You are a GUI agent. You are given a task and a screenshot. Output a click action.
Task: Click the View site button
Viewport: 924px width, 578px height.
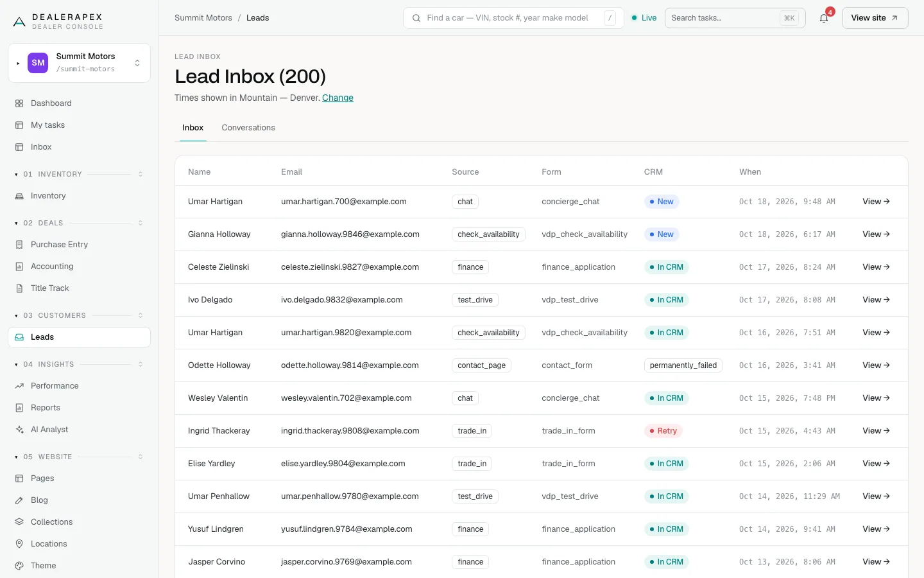(875, 18)
